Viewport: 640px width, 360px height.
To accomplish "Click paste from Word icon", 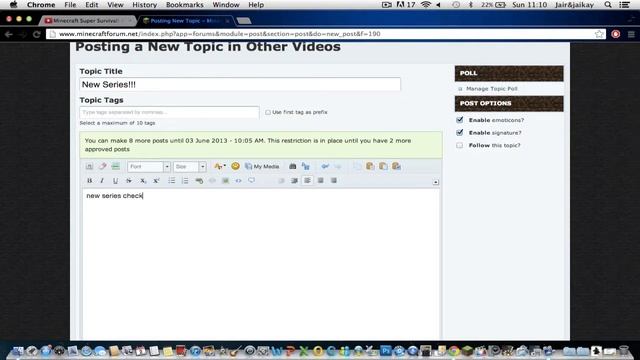I will point(396,166).
